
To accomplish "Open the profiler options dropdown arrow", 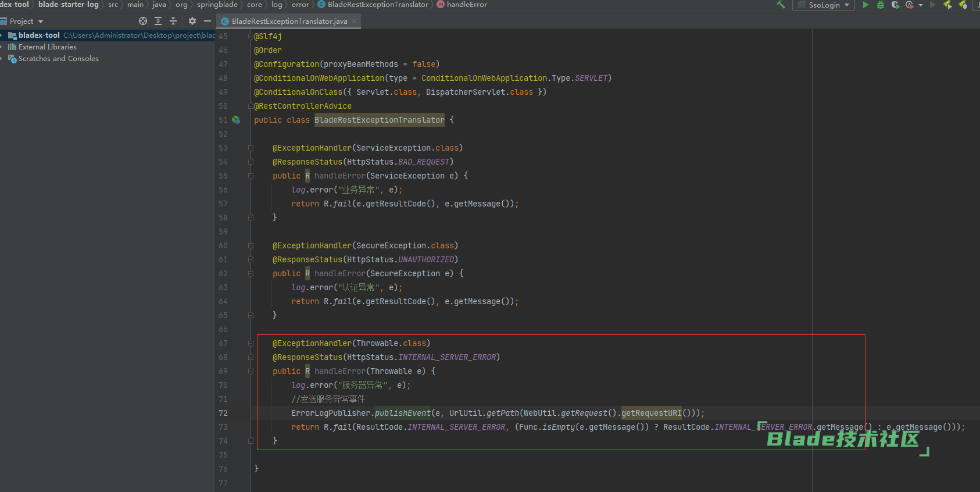I will pos(921,5).
